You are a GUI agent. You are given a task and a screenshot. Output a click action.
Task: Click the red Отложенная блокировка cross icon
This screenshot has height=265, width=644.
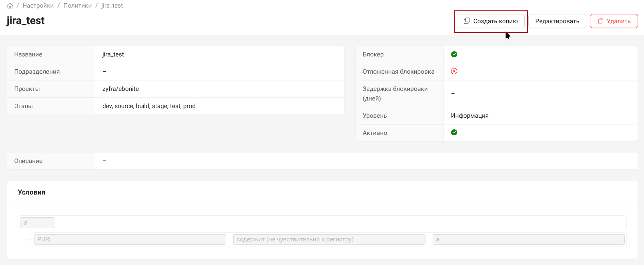[454, 71]
